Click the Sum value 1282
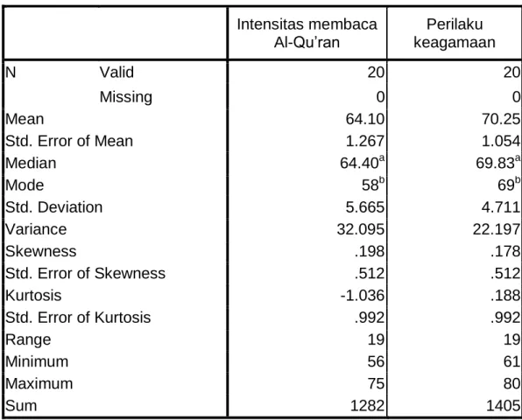This screenshot has height=420, width=522. click(x=367, y=406)
